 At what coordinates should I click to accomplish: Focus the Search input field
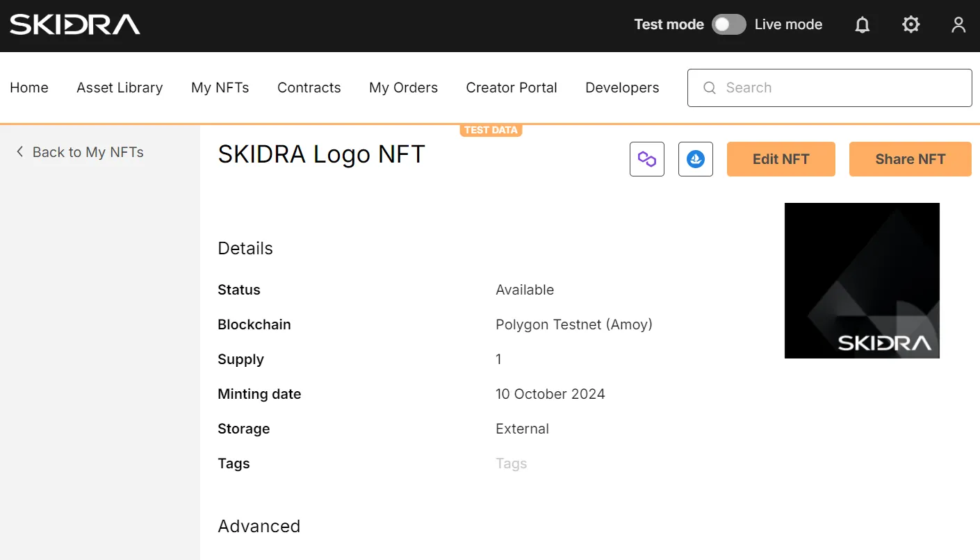coord(830,88)
